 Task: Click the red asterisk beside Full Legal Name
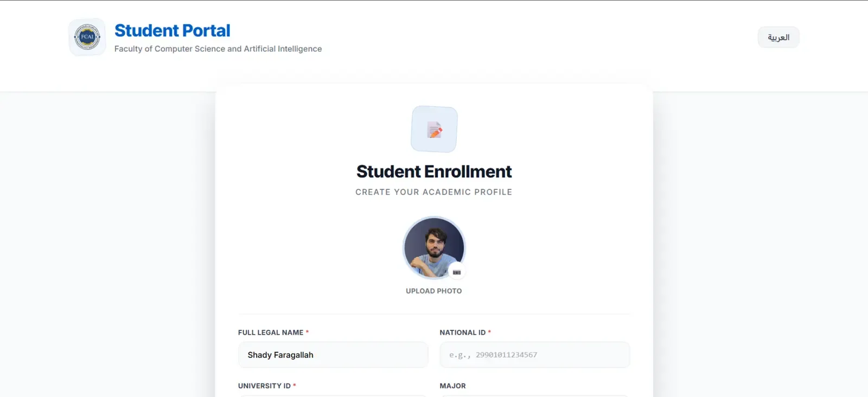click(x=307, y=332)
